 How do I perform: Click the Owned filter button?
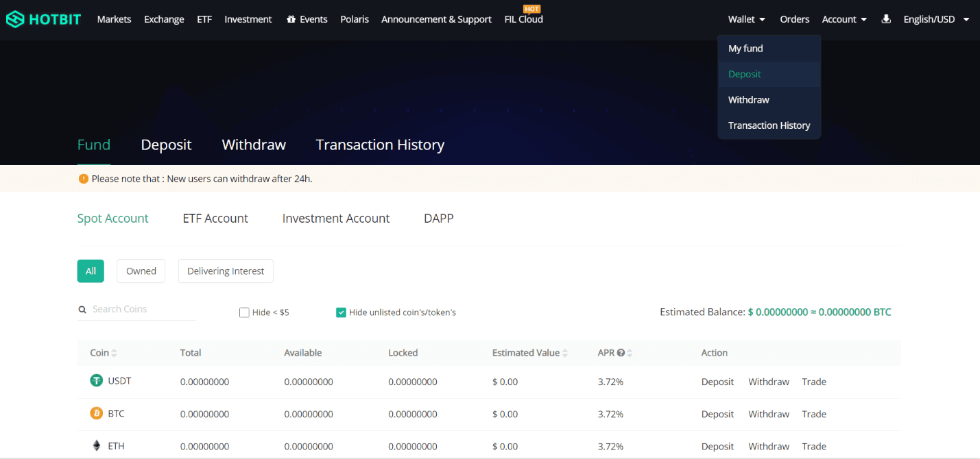(141, 271)
